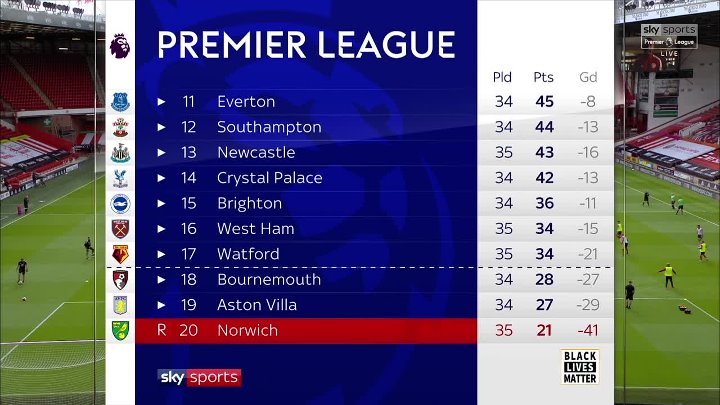The image size is (720, 405).
Task: Expand the arrow beside Bournemouth row
Action: click(x=162, y=280)
